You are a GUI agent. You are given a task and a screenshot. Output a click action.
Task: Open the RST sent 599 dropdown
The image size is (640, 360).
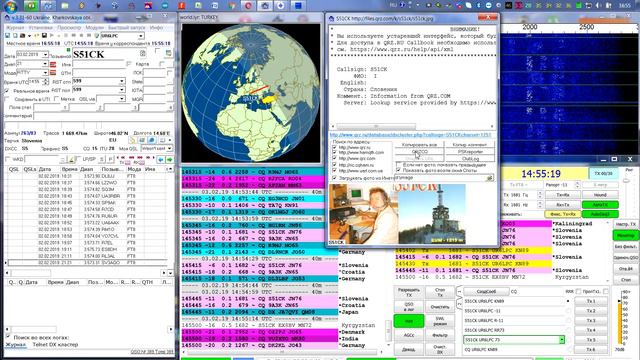click(122, 81)
